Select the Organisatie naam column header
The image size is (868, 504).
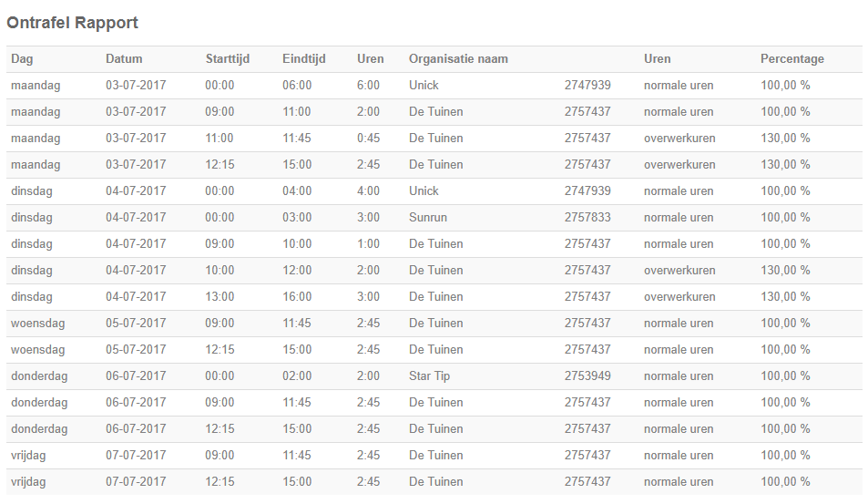pos(458,58)
